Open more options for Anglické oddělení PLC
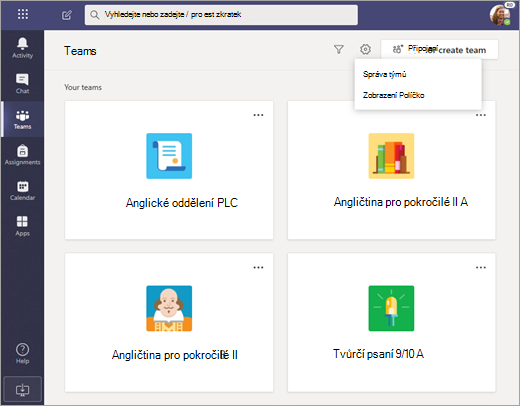 point(258,115)
